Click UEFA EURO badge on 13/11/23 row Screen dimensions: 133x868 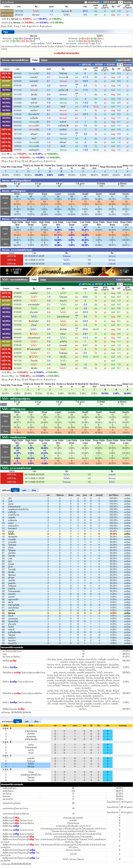point(7,11)
